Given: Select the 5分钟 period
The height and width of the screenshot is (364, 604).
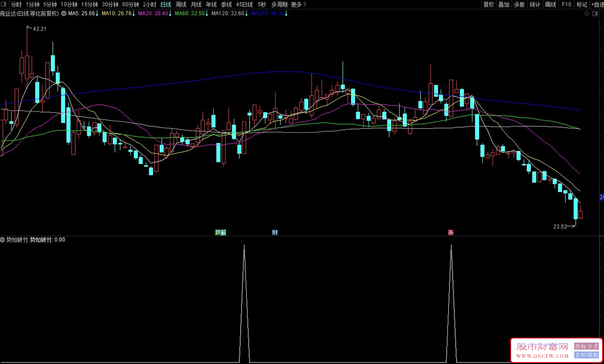Looking at the screenshot, I should tap(50, 4).
